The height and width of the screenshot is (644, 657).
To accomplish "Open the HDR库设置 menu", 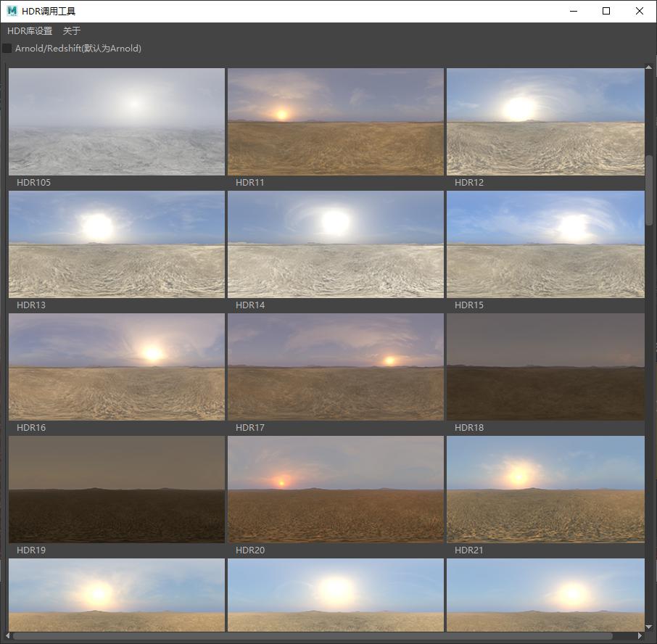I will pos(30,31).
